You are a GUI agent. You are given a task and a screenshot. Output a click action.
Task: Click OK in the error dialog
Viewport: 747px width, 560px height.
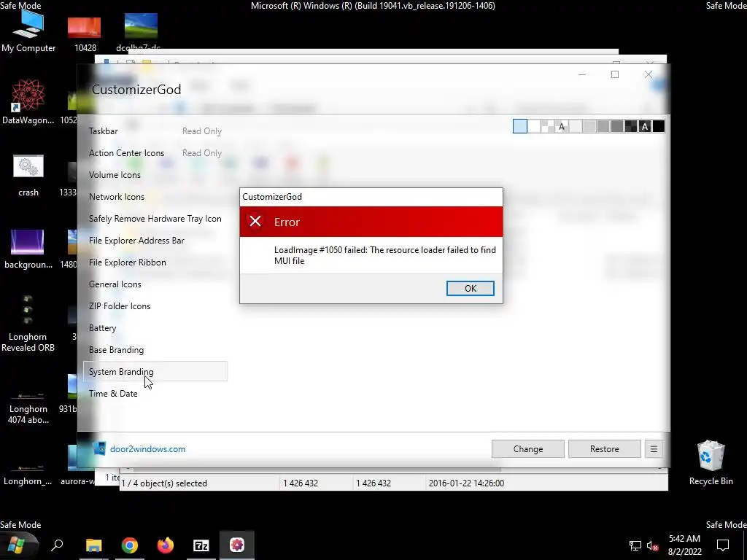coord(471,288)
